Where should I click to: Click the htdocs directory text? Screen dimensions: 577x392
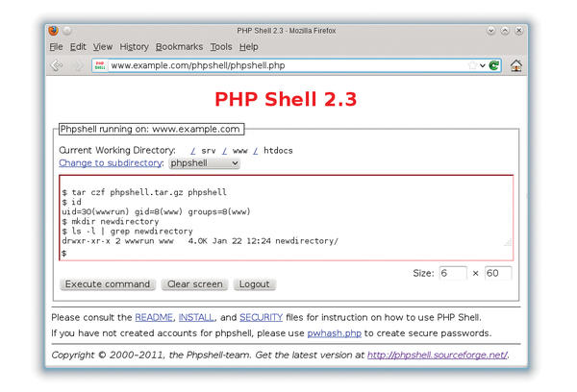tap(278, 151)
